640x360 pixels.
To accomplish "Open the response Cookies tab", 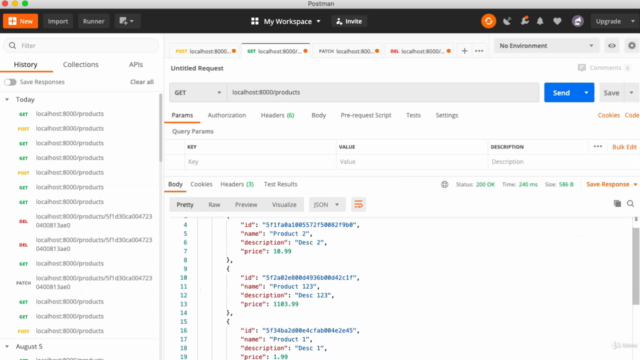I will coord(201,184).
